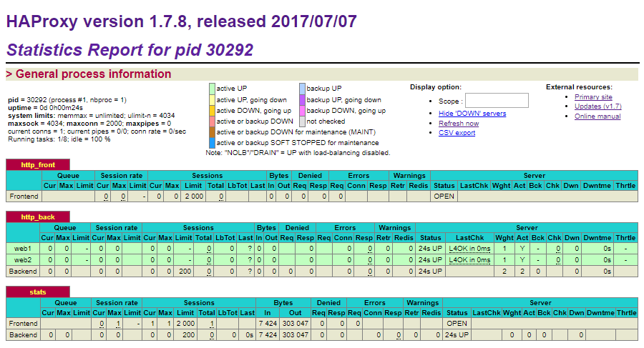This screenshot has height=348, width=644.
Task: Click the Thrtle column header in stats table
Action: click(x=627, y=313)
